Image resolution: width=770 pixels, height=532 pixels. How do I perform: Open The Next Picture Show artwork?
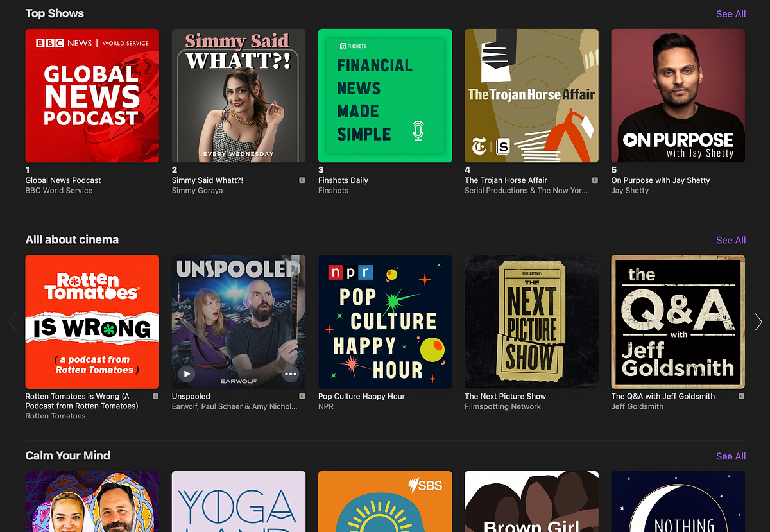[532, 322]
